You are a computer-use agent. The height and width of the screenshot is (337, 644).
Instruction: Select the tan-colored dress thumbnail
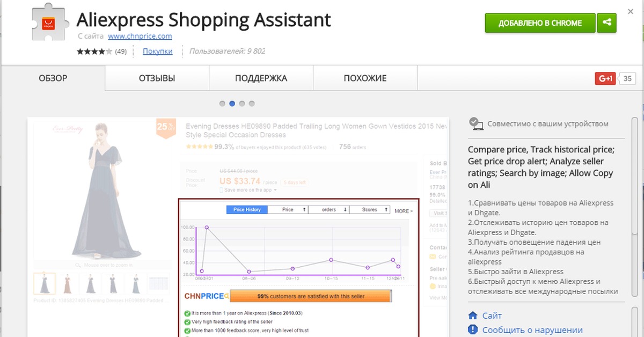click(x=67, y=283)
